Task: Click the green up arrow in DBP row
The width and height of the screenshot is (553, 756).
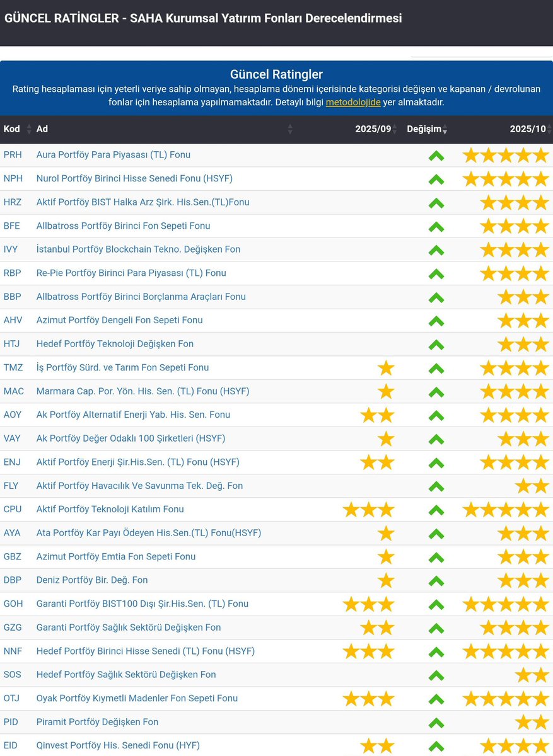Action: point(436,581)
